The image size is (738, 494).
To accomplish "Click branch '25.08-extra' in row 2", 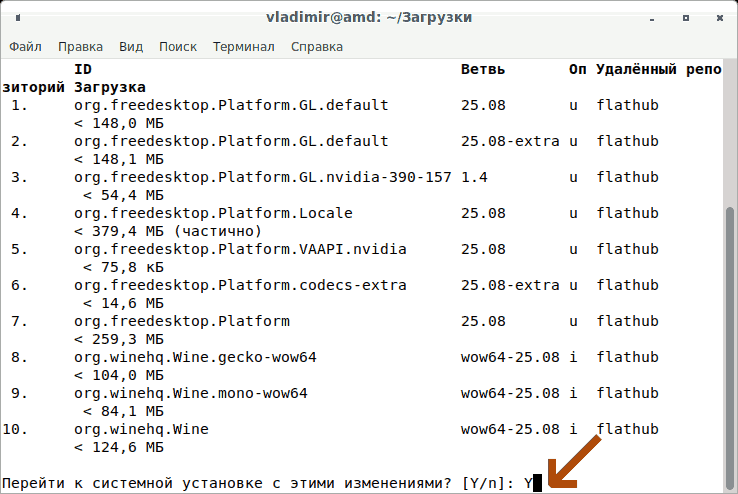I will (510, 142).
